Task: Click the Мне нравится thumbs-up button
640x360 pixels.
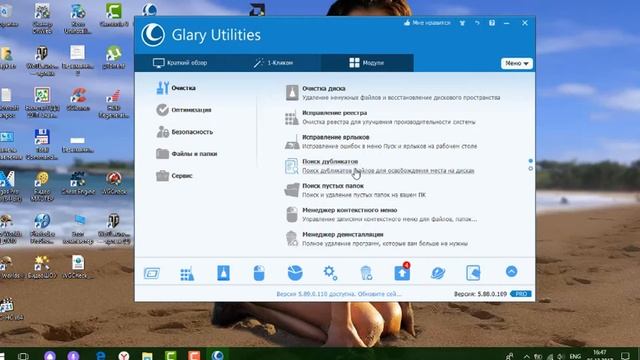Action: tap(427, 23)
